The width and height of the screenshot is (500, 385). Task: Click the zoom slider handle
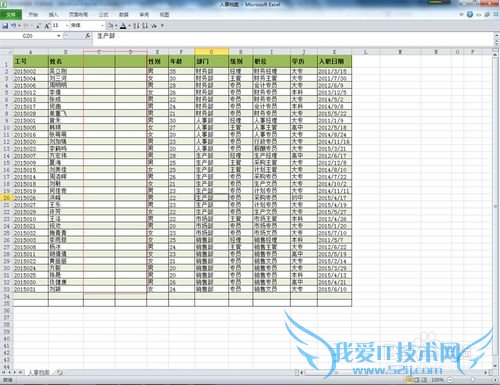coord(473,380)
